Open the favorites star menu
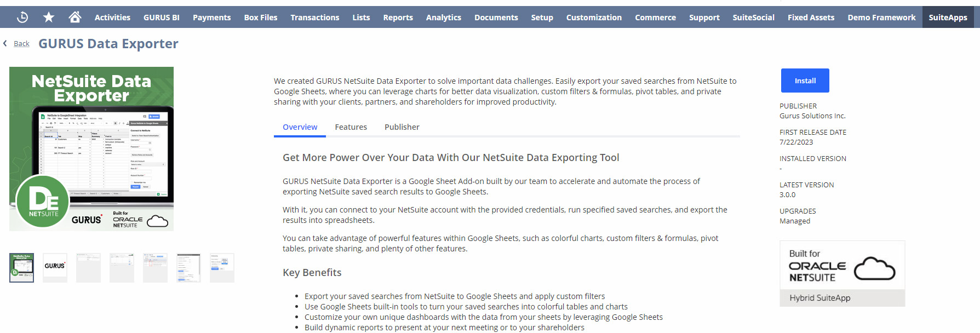 pyautogui.click(x=49, y=16)
